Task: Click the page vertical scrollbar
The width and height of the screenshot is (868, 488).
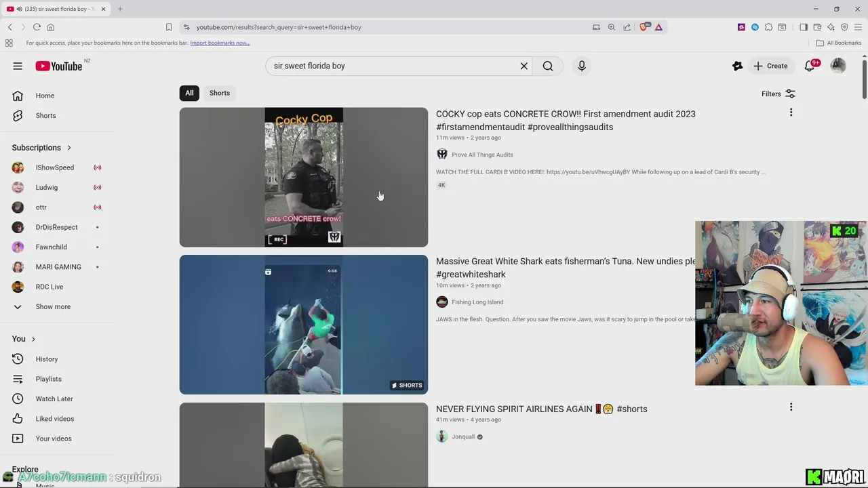Action: [865, 80]
